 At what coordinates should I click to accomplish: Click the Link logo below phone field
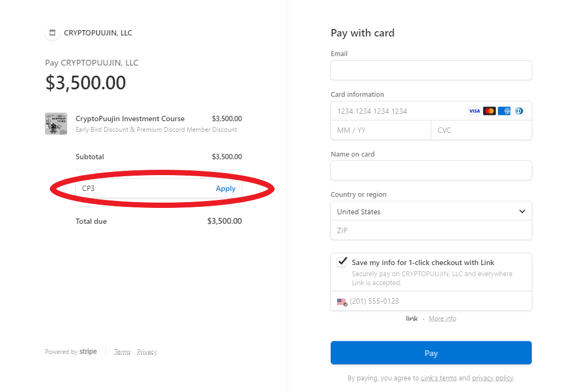pos(412,318)
